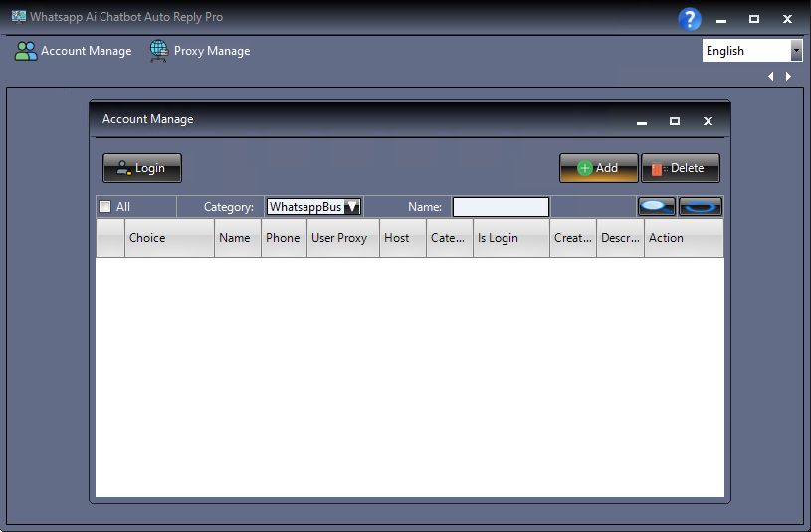Click the blue refresh reset button
The image size is (811, 532).
701,206
